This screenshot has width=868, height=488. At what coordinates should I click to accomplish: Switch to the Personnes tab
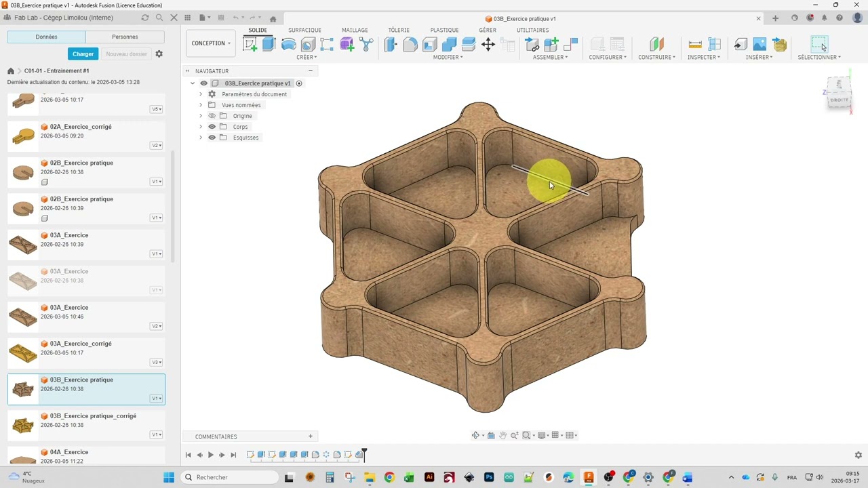coord(125,37)
